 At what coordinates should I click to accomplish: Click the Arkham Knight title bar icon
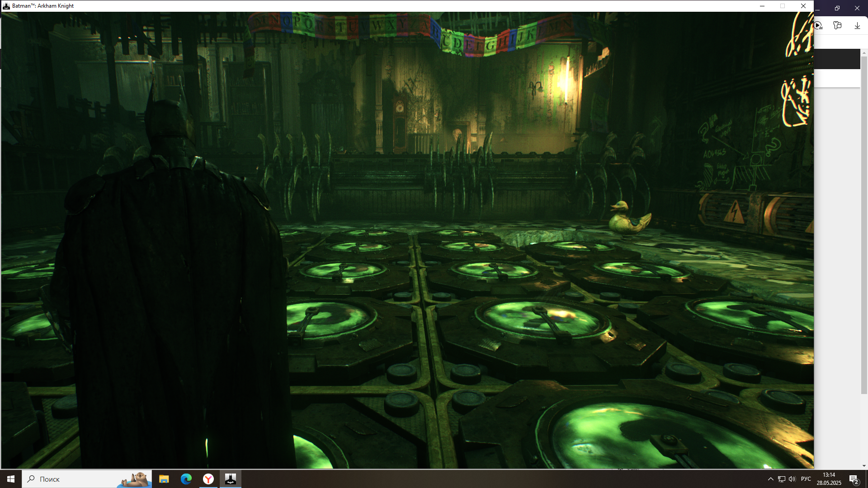pyautogui.click(x=6, y=6)
